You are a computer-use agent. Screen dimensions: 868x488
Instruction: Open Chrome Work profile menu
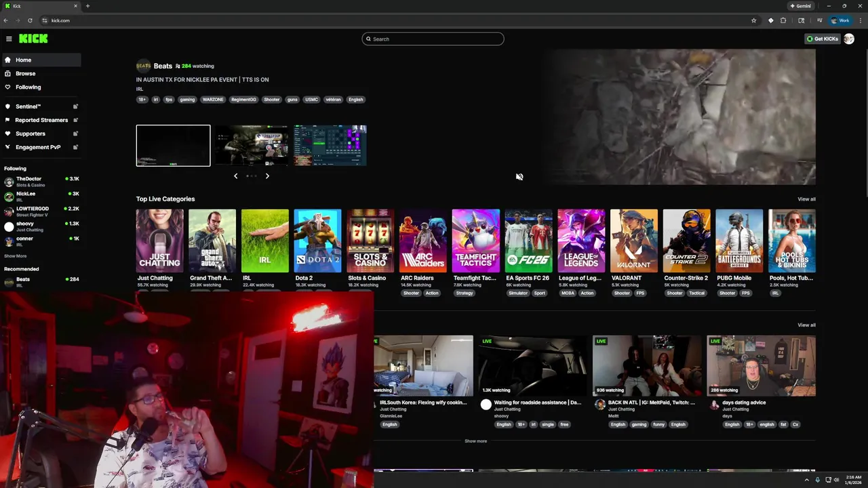click(x=840, y=20)
